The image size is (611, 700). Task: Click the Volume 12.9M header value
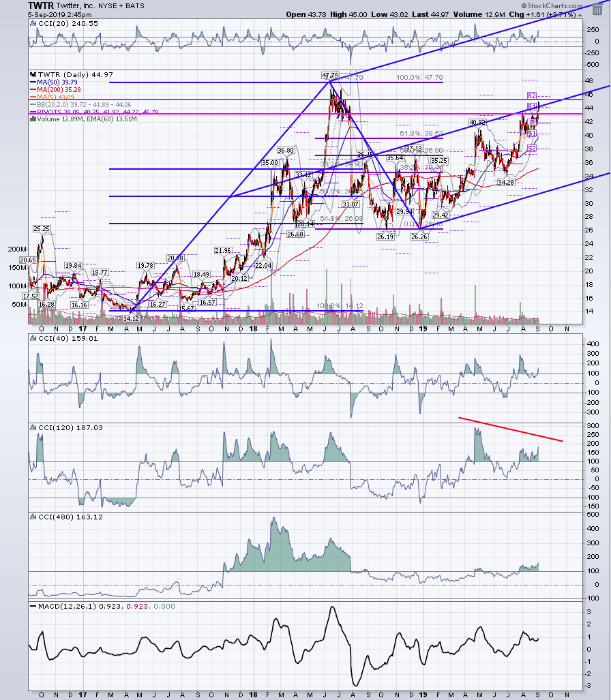(479, 14)
